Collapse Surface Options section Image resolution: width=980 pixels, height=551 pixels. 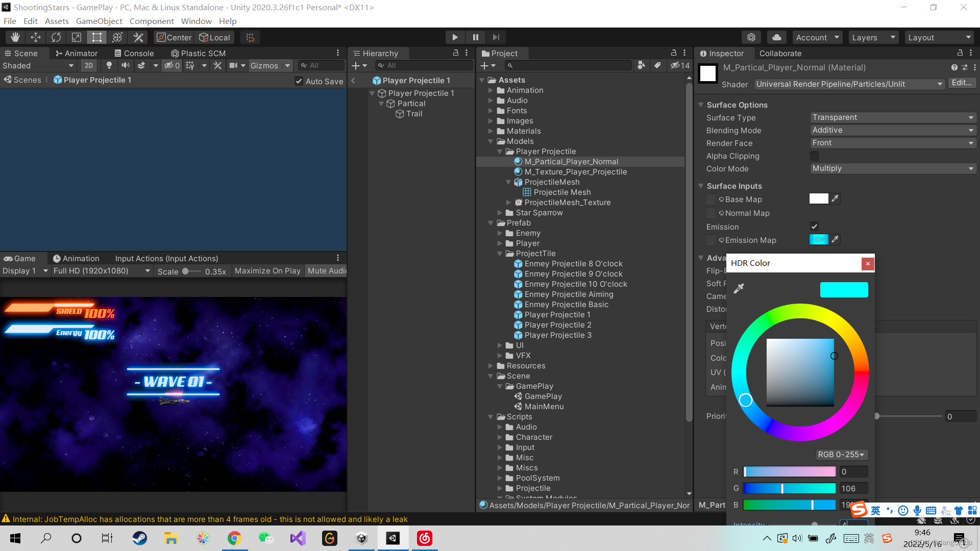pyautogui.click(x=701, y=105)
